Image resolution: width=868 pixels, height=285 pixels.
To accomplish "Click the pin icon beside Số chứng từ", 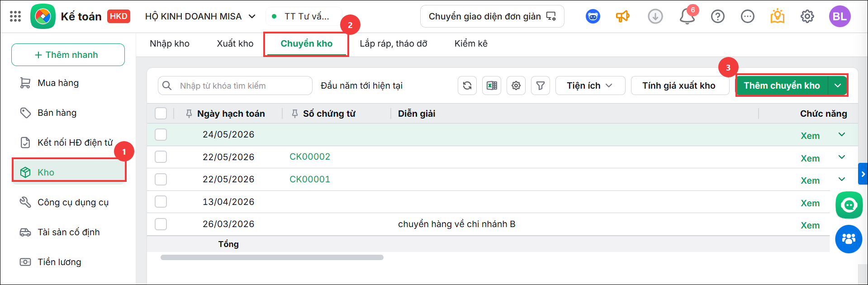I will (x=295, y=114).
